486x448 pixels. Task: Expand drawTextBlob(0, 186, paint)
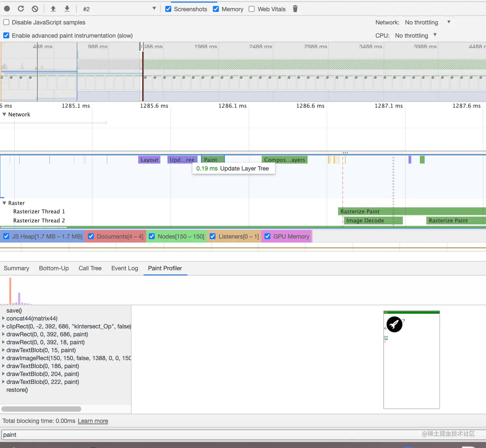(3, 366)
